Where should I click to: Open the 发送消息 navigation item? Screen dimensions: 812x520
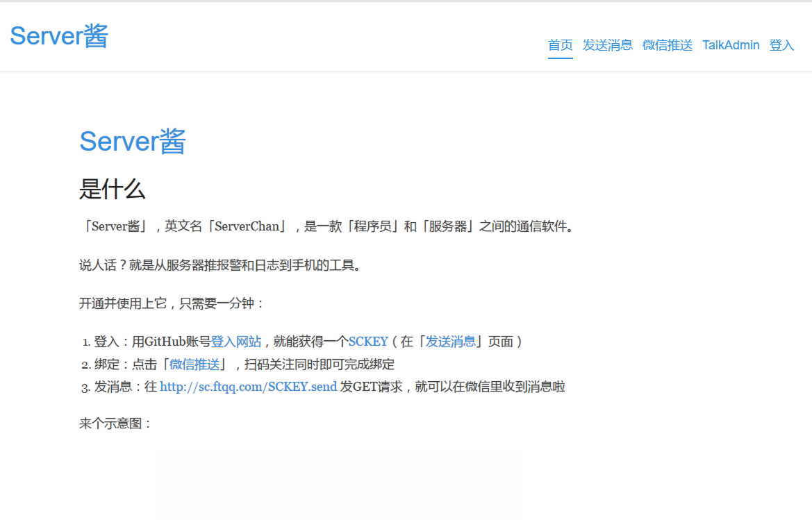click(607, 44)
